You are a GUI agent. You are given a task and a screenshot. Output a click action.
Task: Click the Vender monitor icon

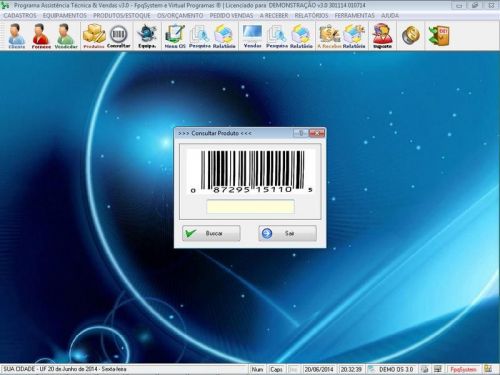(252, 36)
